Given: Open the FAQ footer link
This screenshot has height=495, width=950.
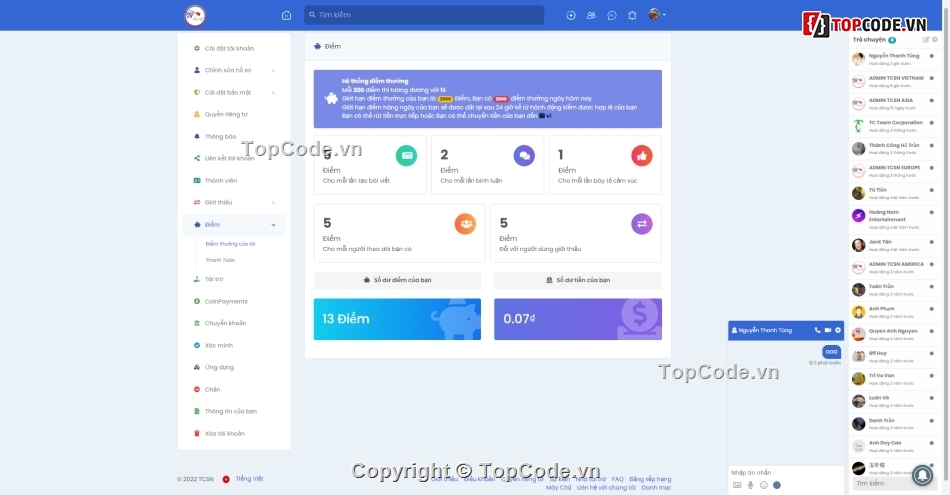Looking at the screenshot, I should point(617,479).
